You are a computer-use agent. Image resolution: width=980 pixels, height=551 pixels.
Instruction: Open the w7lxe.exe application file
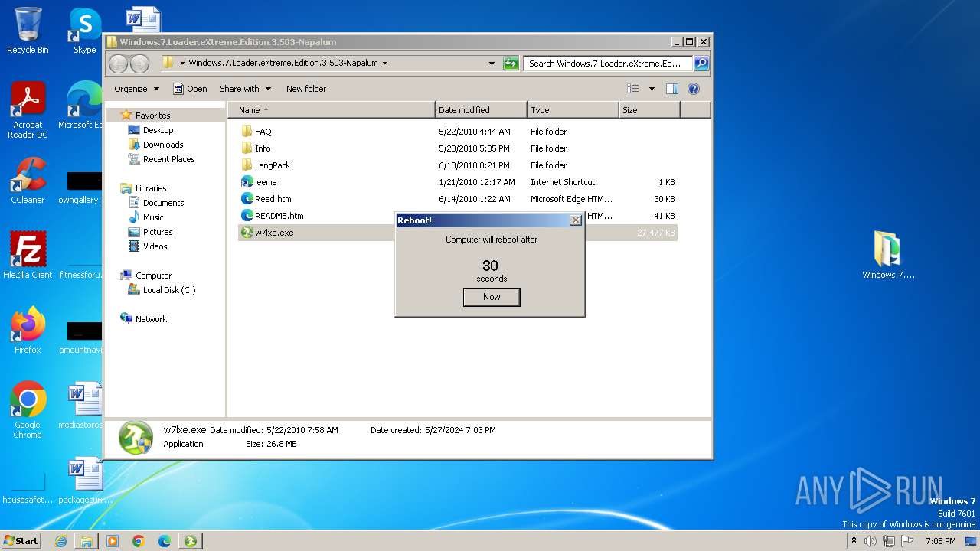click(x=273, y=233)
